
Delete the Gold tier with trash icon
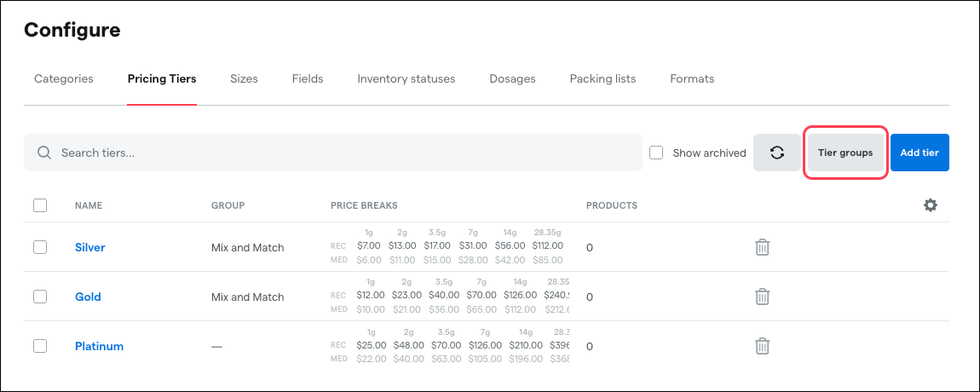click(762, 297)
